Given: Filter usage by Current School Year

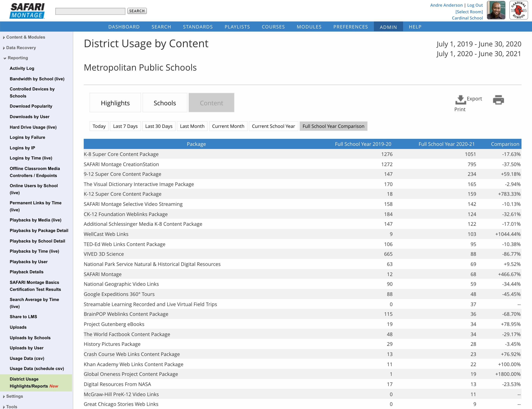Looking at the screenshot, I should coord(273,126).
